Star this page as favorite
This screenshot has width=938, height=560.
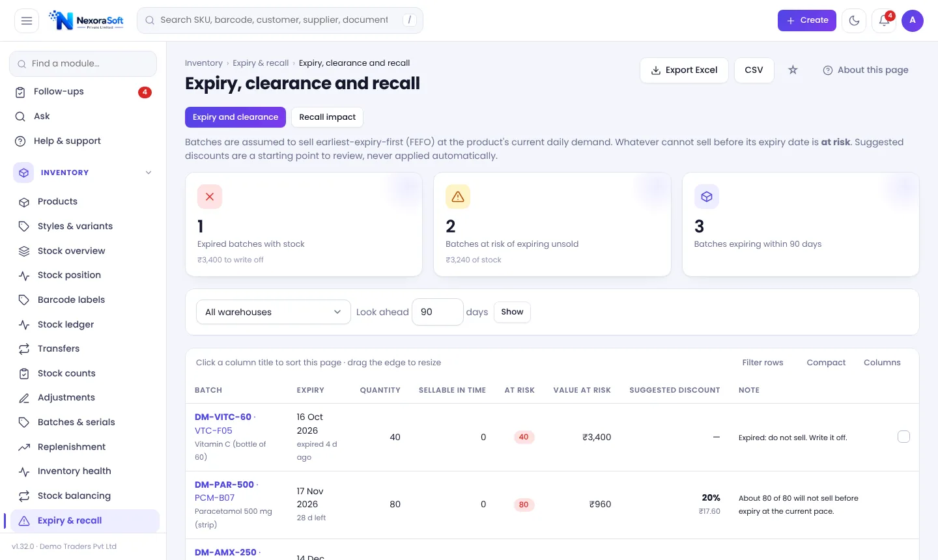click(x=793, y=70)
